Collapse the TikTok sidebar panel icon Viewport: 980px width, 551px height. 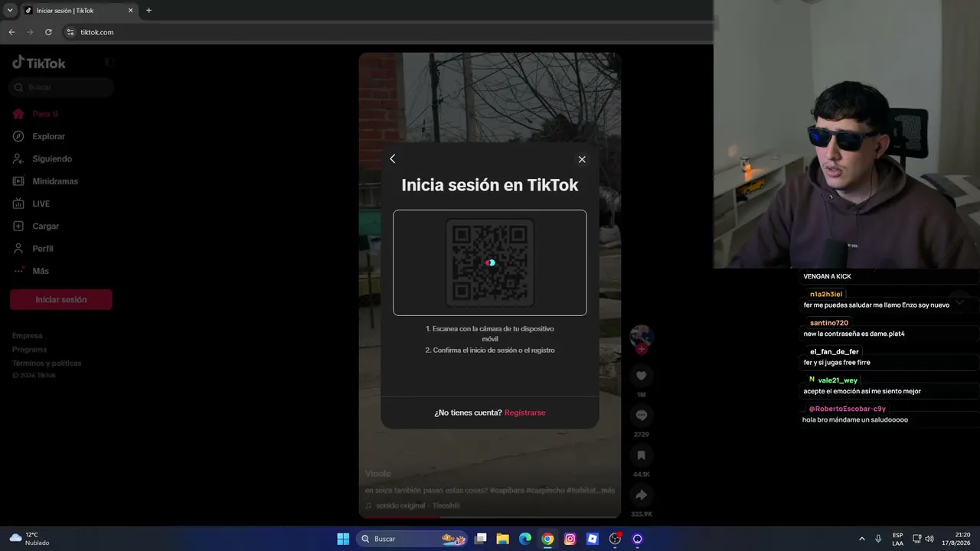click(x=110, y=62)
